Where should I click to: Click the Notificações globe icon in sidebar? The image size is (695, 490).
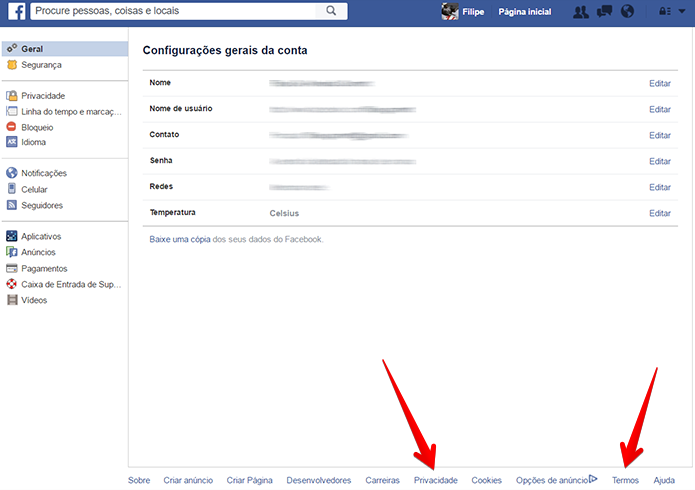coord(12,173)
